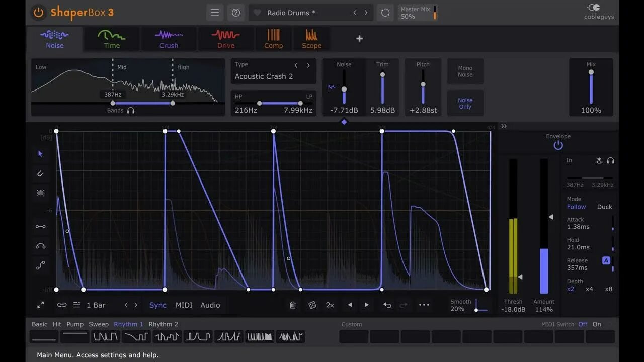Toggle the ShaperBox 3 power button
Image resolution: width=644 pixels, height=362 pixels.
38,12
